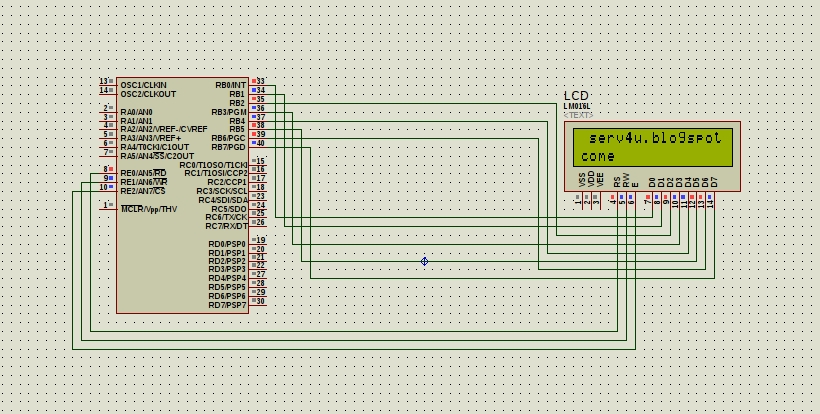Select the RC5/SDO pin label
Viewport: 820px width, 414px height.
pyautogui.click(x=229, y=209)
